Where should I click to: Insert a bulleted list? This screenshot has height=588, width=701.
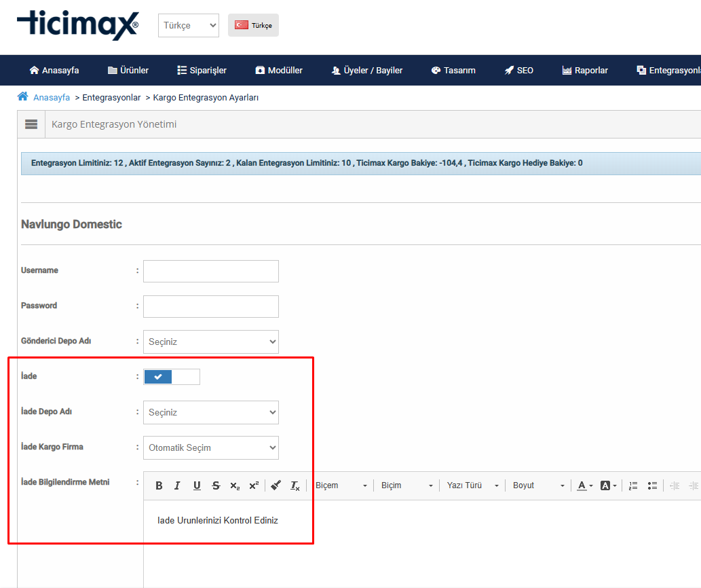(652, 485)
